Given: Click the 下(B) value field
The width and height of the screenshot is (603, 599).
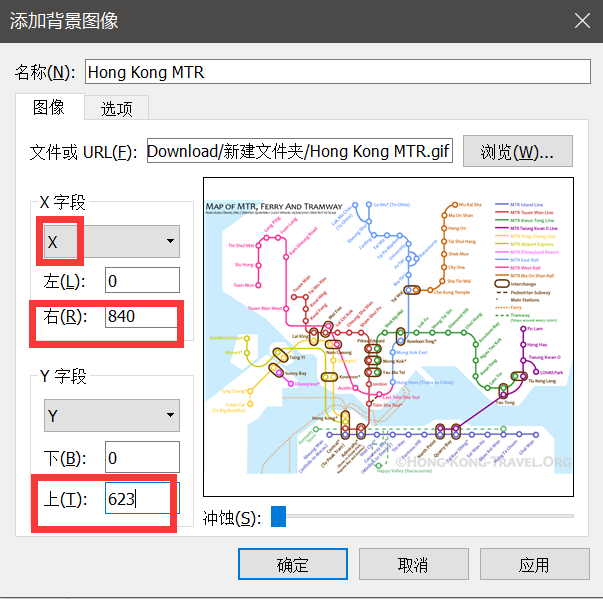Looking at the screenshot, I should (x=142, y=457).
